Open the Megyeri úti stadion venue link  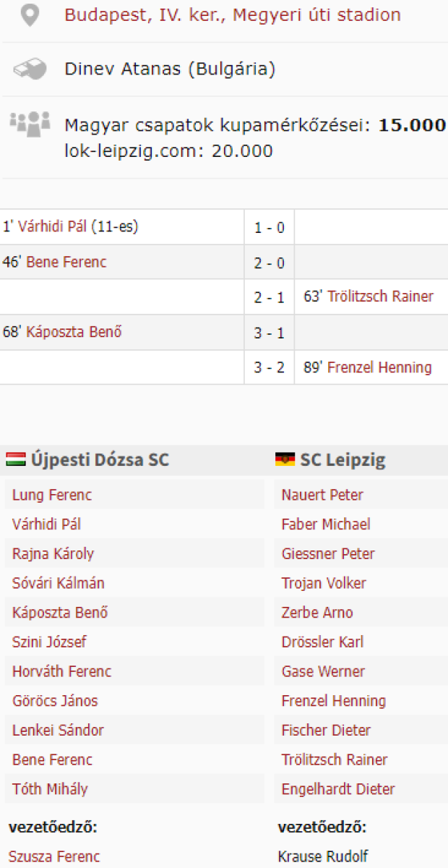[232, 14]
